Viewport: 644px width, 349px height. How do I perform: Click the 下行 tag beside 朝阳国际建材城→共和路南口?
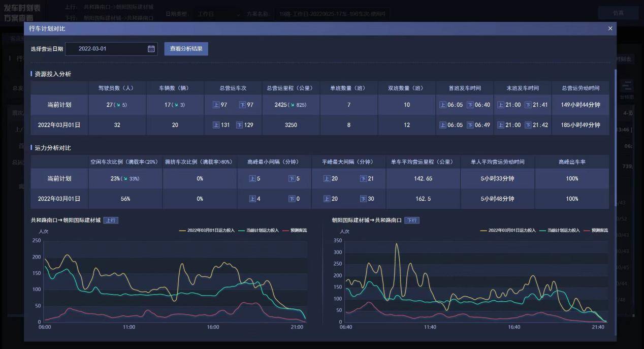coord(411,220)
